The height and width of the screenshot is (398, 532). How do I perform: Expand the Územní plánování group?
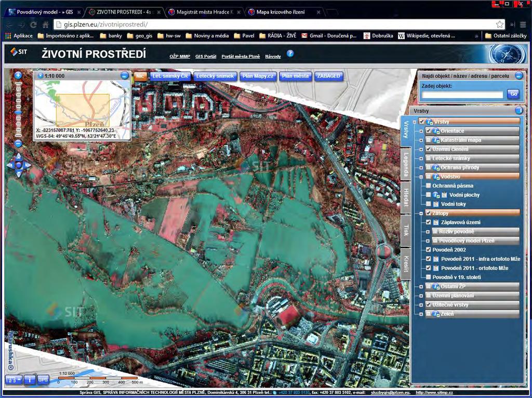click(421, 296)
